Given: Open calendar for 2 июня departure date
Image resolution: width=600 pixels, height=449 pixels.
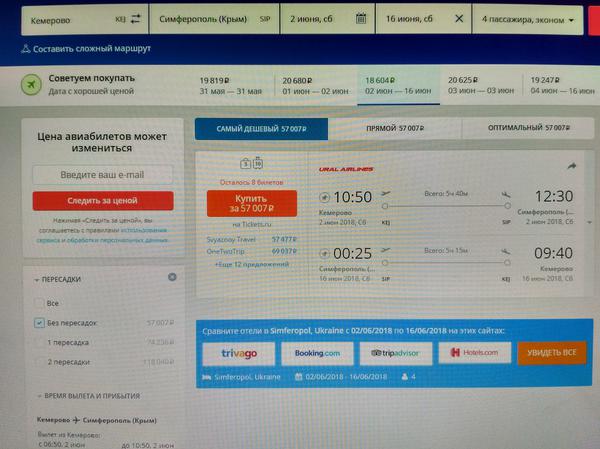Looking at the screenshot, I should point(358,19).
